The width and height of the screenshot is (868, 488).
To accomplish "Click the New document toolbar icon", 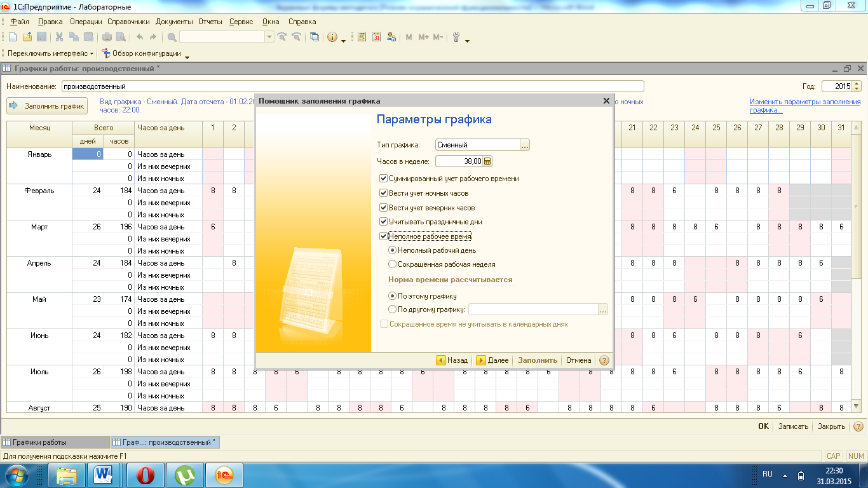I will tap(12, 37).
